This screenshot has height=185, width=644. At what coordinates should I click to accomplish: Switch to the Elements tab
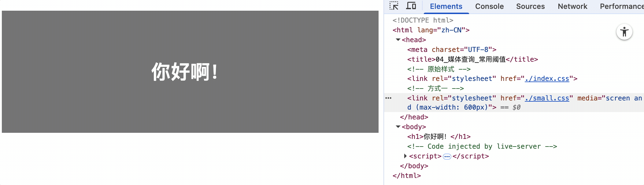(x=446, y=6)
